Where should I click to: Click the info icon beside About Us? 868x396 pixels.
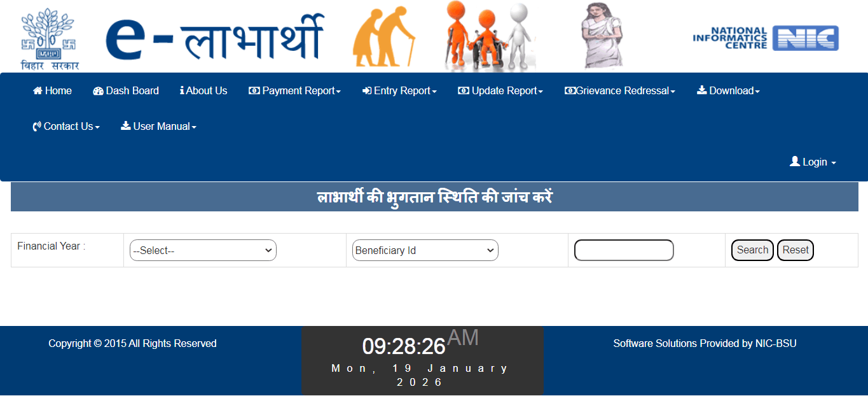(x=183, y=90)
